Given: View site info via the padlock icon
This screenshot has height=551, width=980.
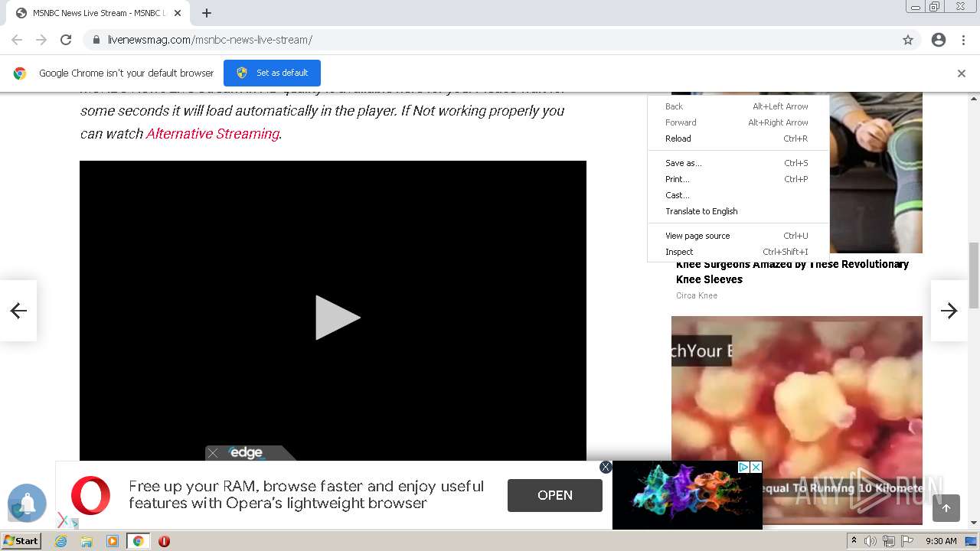Looking at the screenshot, I should [x=96, y=40].
